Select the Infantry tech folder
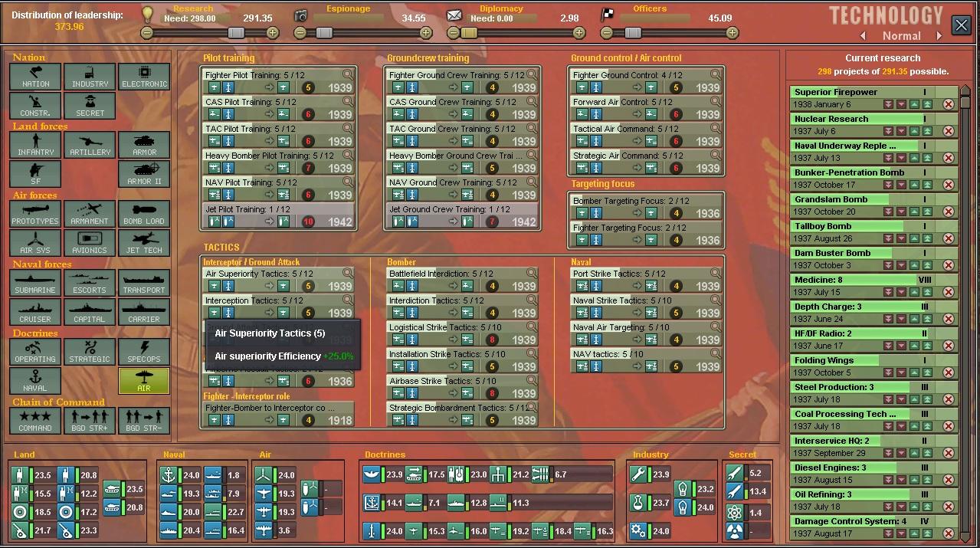The height and width of the screenshot is (548, 980). coord(35,146)
